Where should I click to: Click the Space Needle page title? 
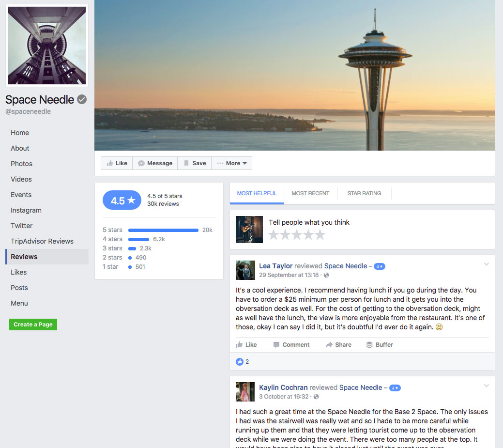tap(40, 99)
